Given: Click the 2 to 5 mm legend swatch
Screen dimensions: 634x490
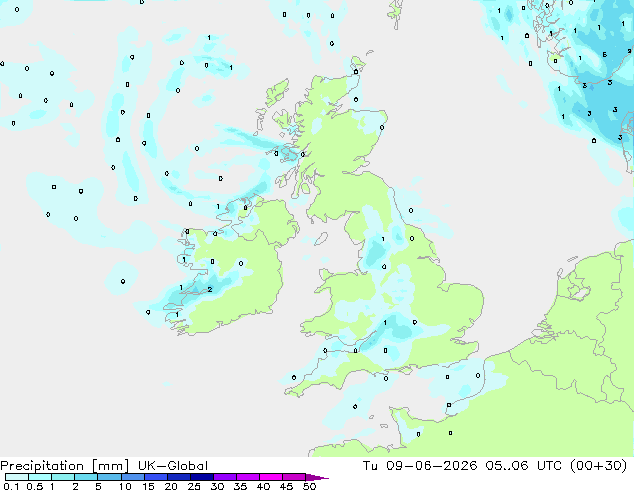Looking at the screenshot, I should click(86, 477).
